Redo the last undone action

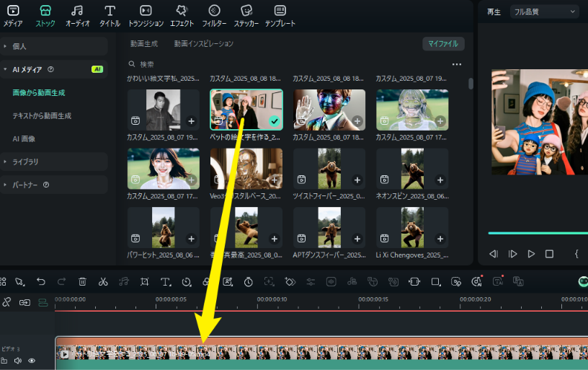tap(61, 282)
